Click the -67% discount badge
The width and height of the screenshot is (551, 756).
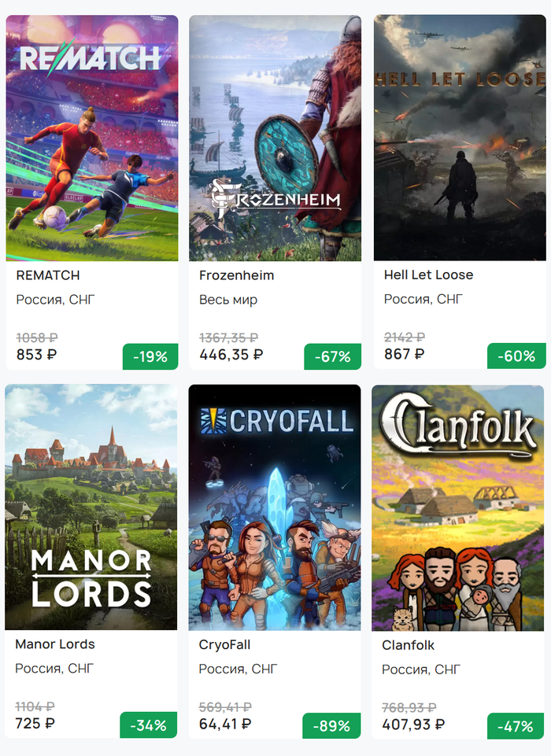tap(333, 356)
